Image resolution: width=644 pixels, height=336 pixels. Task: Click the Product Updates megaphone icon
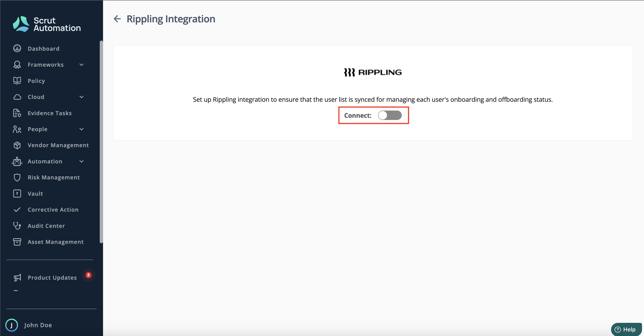17,278
